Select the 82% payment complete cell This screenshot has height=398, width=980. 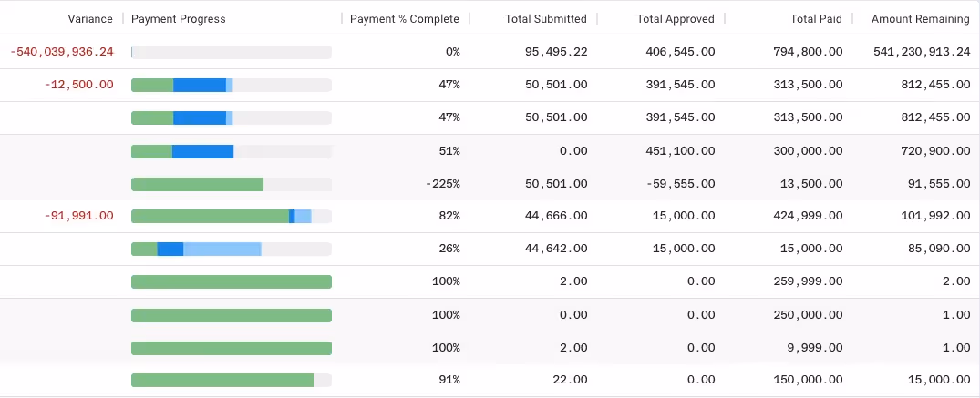449,216
